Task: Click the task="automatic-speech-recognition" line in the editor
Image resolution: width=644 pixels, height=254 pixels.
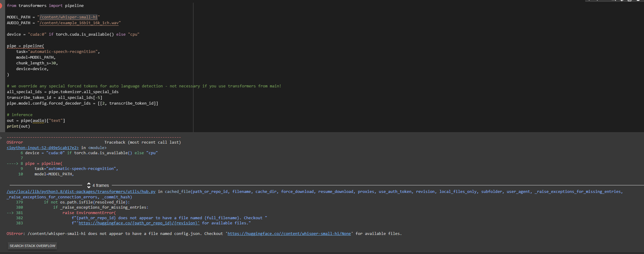Action: pyautogui.click(x=58, y=52)
